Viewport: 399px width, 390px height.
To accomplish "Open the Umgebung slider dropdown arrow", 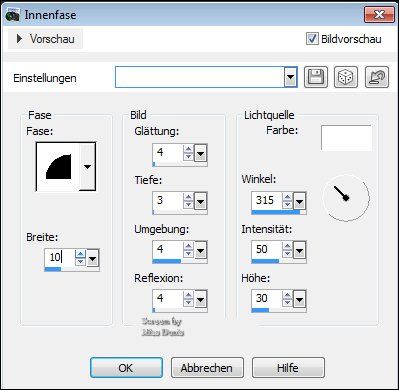I will tap(200, 250).
